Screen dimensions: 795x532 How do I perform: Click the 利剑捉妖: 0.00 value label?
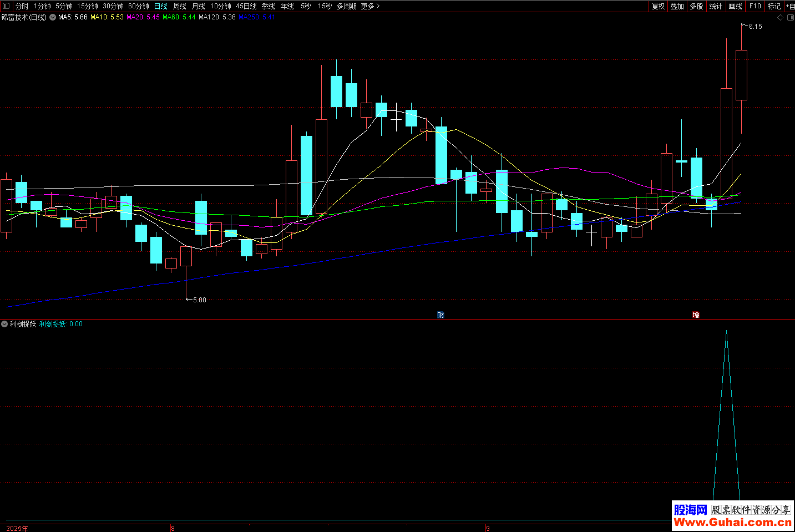pos(61,324)
